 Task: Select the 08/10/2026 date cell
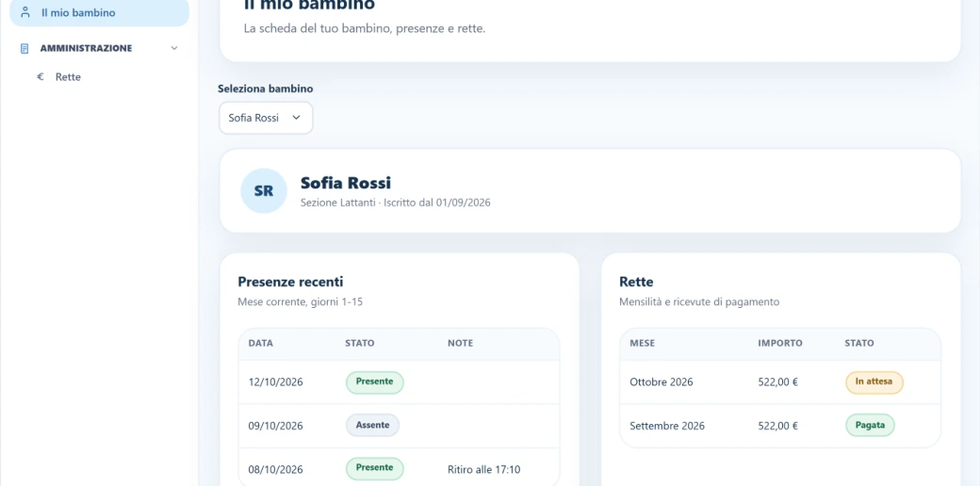(275, 469)
